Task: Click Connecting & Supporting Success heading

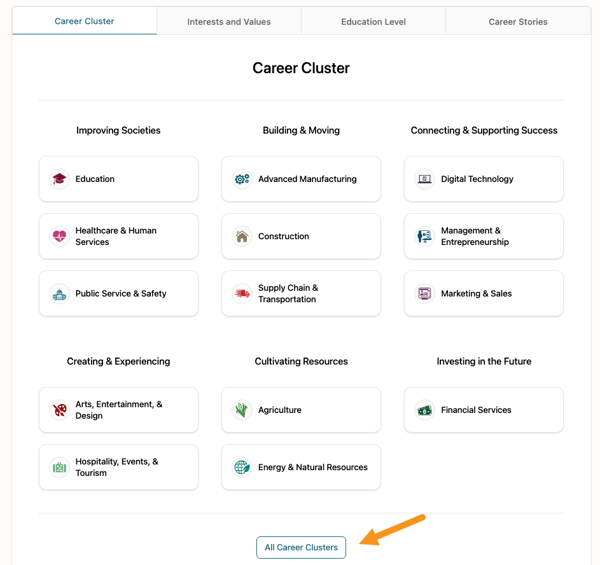Action: [x=484, y=130]
